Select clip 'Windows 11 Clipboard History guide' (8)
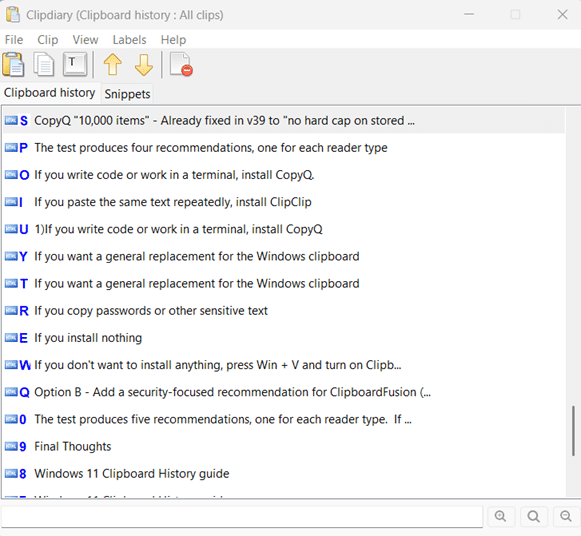 click(284, 473)
